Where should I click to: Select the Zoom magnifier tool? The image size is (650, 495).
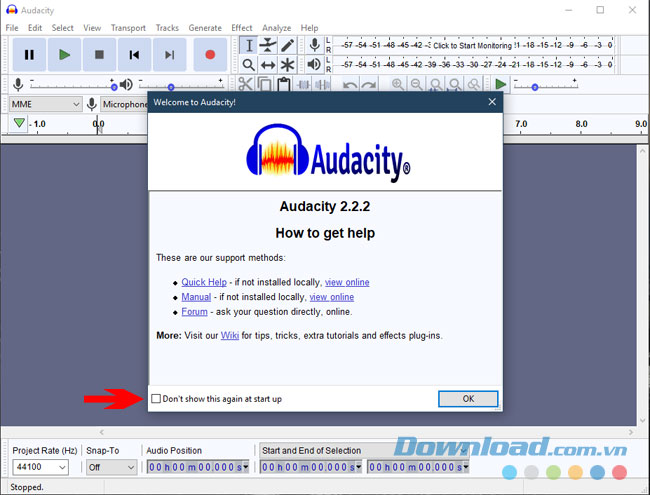249,65
